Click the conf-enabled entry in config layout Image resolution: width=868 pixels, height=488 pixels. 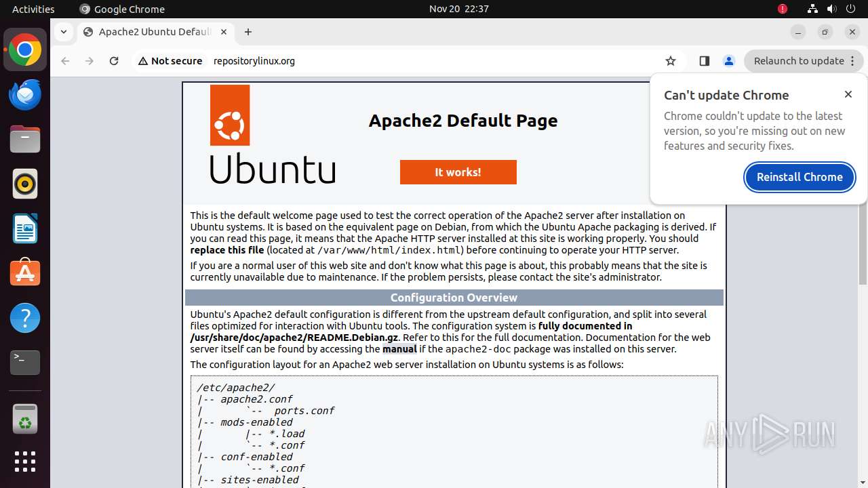point(256,457)
